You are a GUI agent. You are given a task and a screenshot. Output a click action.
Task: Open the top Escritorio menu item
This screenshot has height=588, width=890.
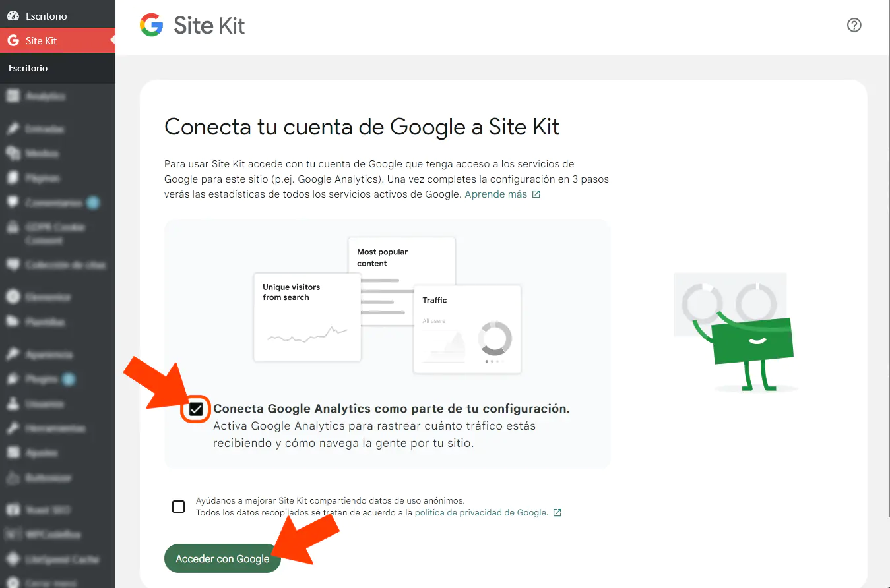57,16
